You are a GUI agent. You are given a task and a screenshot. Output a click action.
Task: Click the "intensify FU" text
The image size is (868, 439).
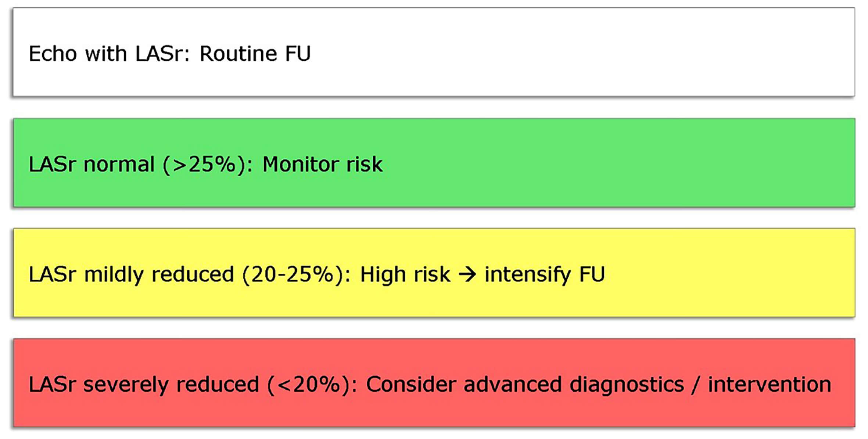545,274
